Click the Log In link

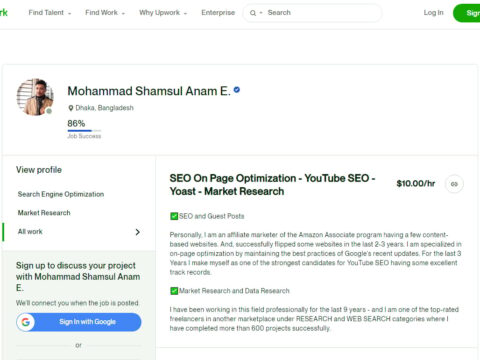tap(433, 13)
